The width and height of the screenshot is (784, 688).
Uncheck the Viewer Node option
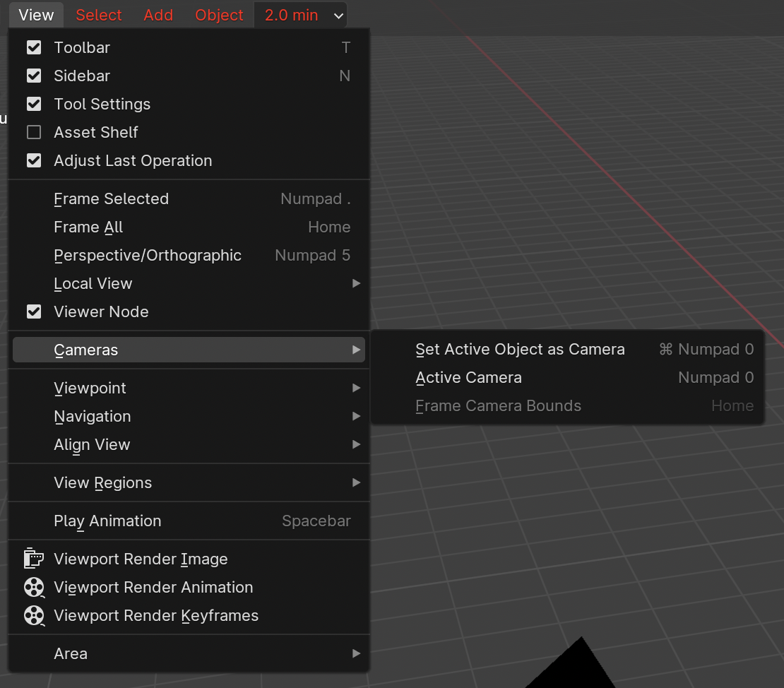34,312
